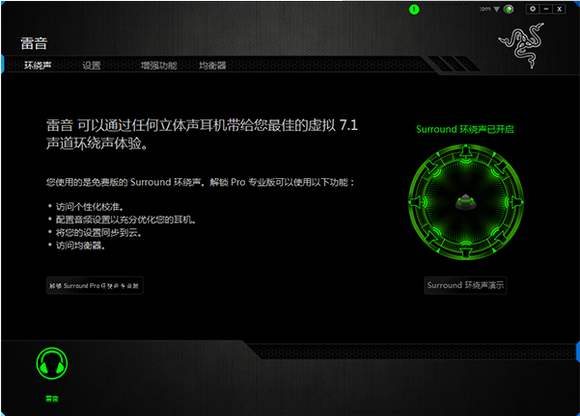Open the 设置 tab
The image size is (580, 416).
click(91, 65)
